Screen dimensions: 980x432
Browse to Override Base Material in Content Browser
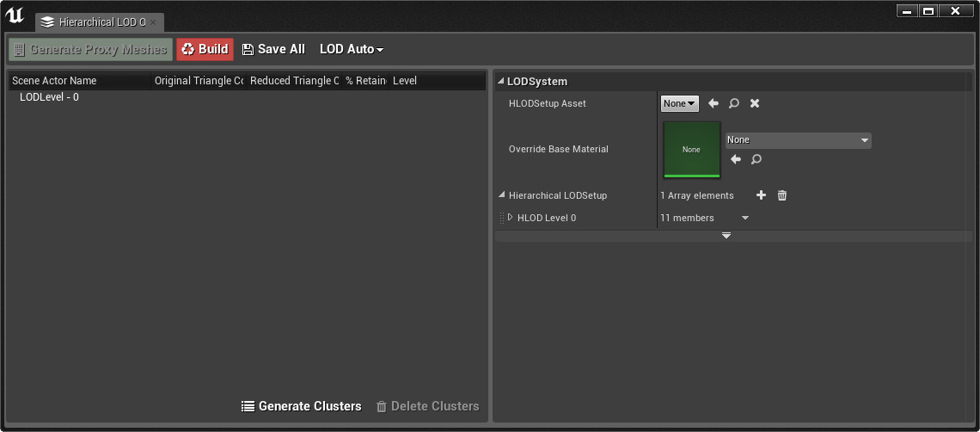[756, 159]
